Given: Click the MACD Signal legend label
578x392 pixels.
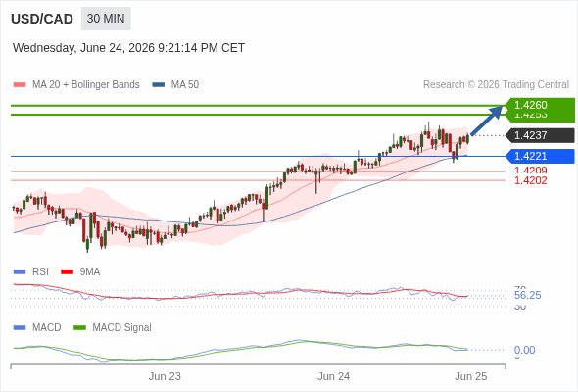Looking at the screenshot, I should [x=122, y=328].
